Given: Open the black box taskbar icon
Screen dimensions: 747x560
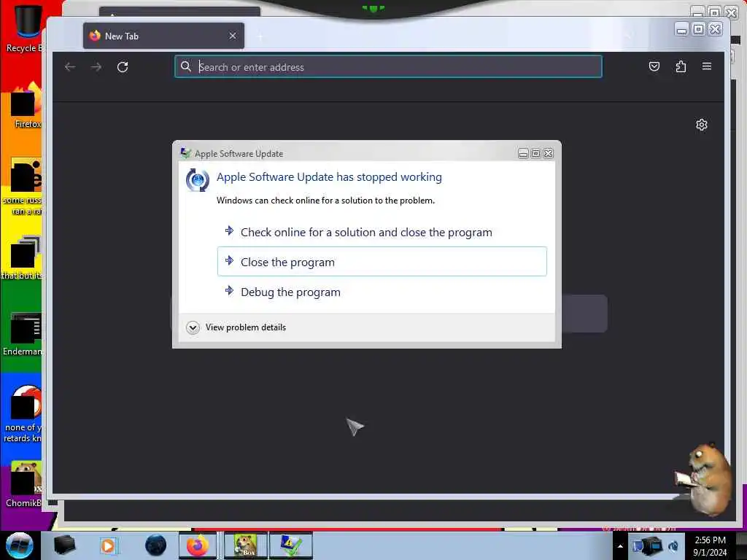Looking at the screenshot, I should pyautogui.click(x=64, y=545).
